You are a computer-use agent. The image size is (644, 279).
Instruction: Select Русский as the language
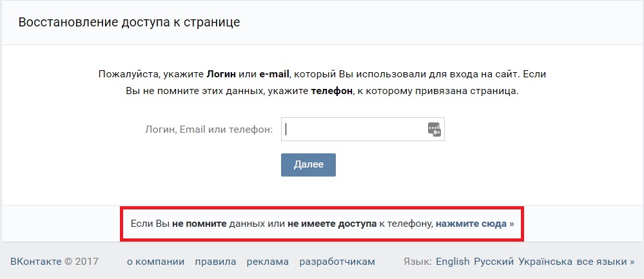click(x=494, y=262)
